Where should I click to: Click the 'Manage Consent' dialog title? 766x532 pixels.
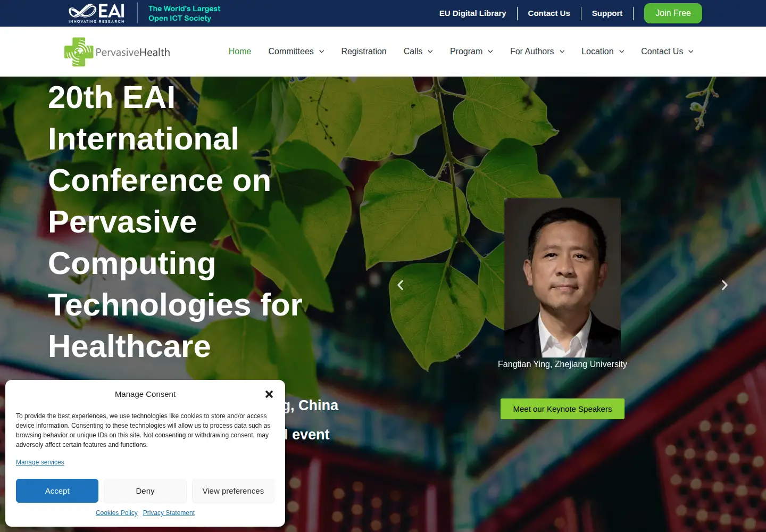tap(145, 394)
